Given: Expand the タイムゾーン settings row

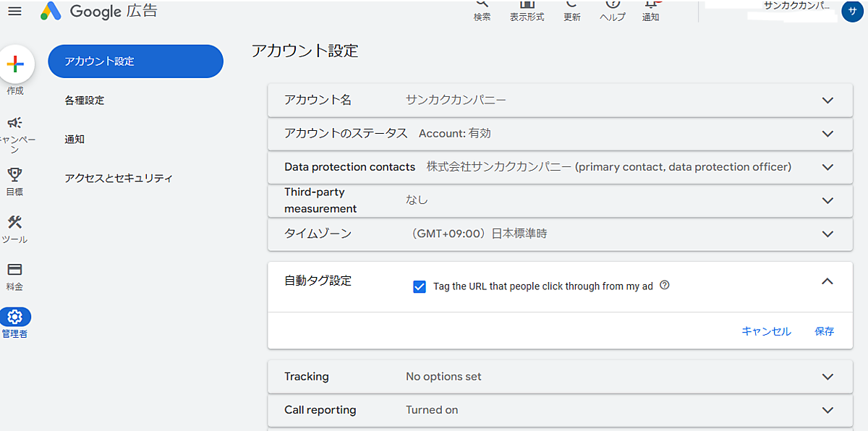Looking at the screenshot, I should (x=828, y=234).
